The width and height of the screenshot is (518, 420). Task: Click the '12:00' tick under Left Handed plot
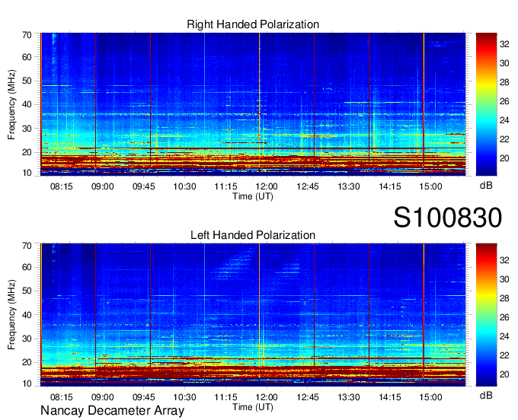(x=267, y=397)
